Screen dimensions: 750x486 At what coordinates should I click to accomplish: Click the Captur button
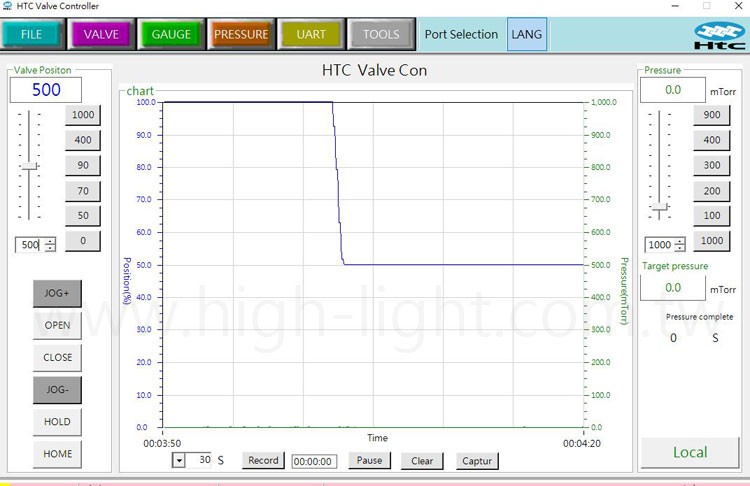477,461
